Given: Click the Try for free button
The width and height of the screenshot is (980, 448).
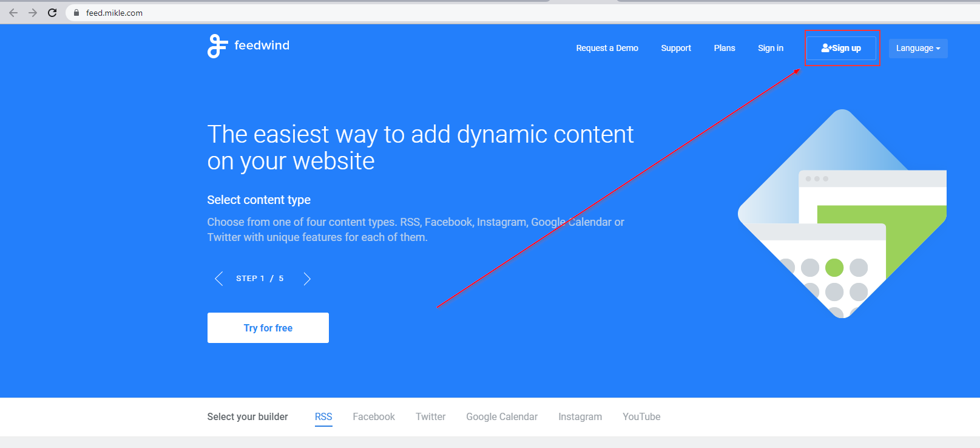Looking at the screenshot, I should tap(268, 328).
